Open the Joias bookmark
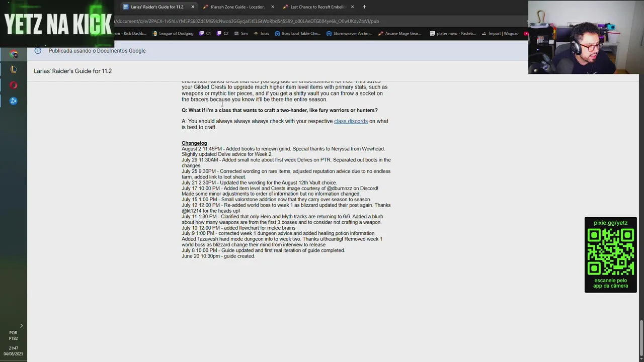Image resolution: width=644 pixels, height=362 pixels. coord(261,34)
